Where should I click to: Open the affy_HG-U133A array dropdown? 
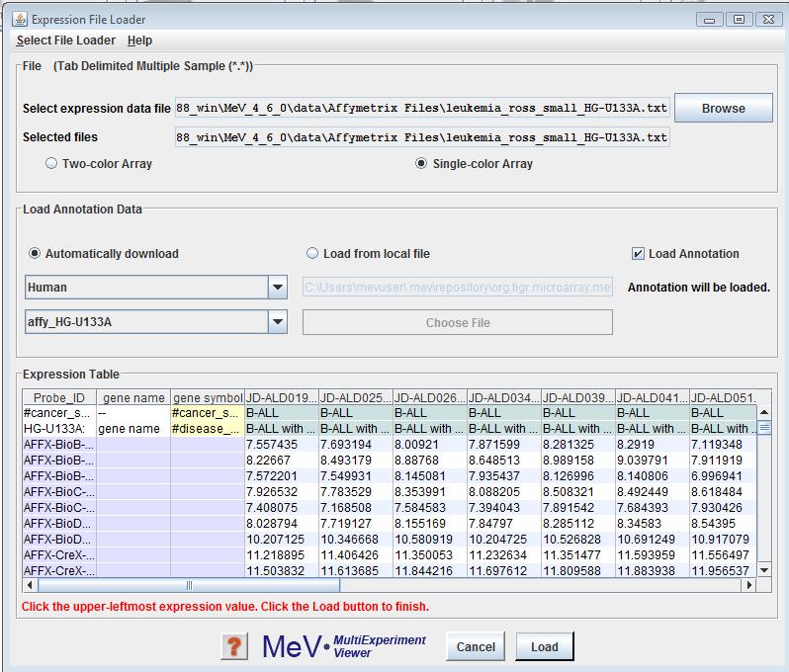[x=277, y=322]
